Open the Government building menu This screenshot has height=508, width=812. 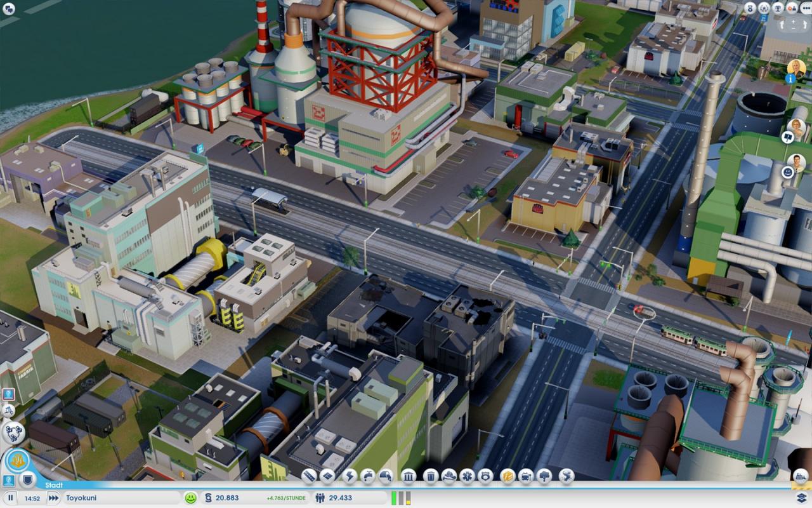[x=409, y=476]
